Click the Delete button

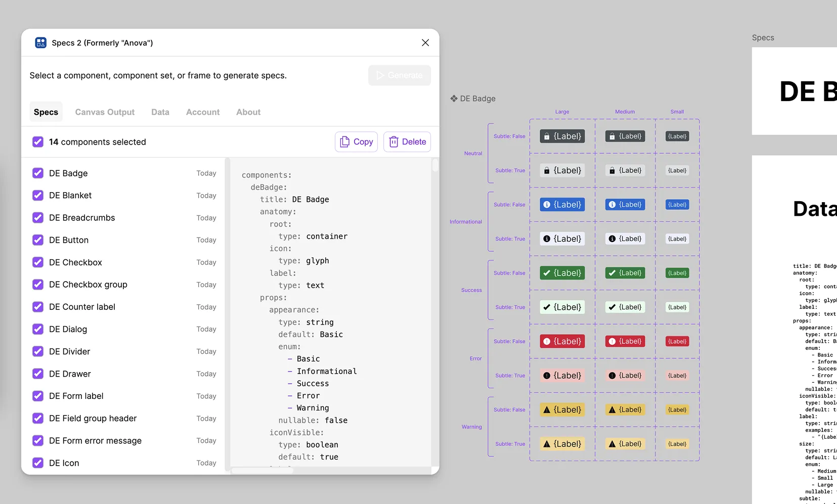point(407,142)
